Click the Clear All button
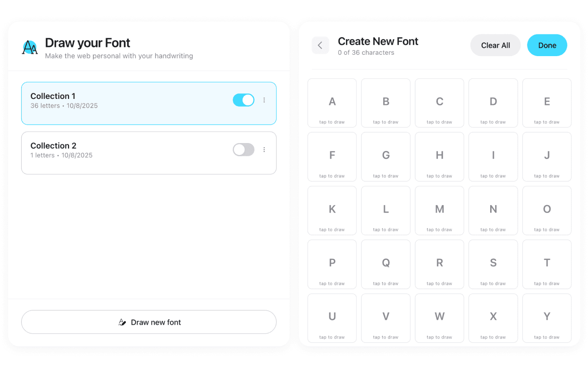Screen dimensions: 588x368 coord(495,45)
